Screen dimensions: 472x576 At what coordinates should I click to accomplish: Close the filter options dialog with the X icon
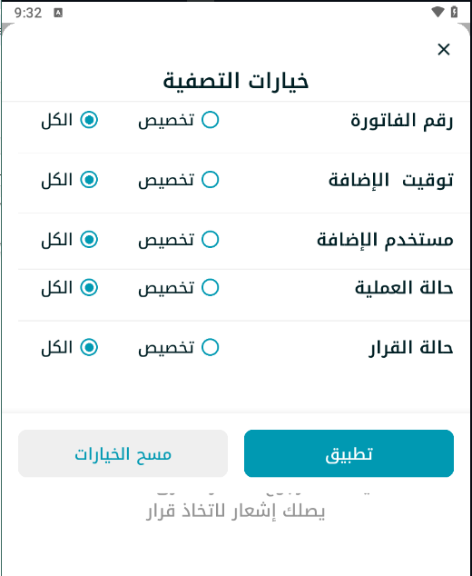point(444,49)
